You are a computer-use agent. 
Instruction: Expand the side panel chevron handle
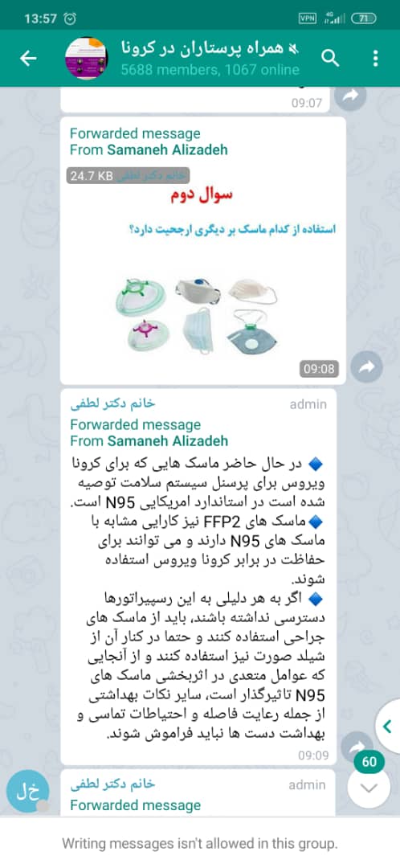tap(388, 726)
